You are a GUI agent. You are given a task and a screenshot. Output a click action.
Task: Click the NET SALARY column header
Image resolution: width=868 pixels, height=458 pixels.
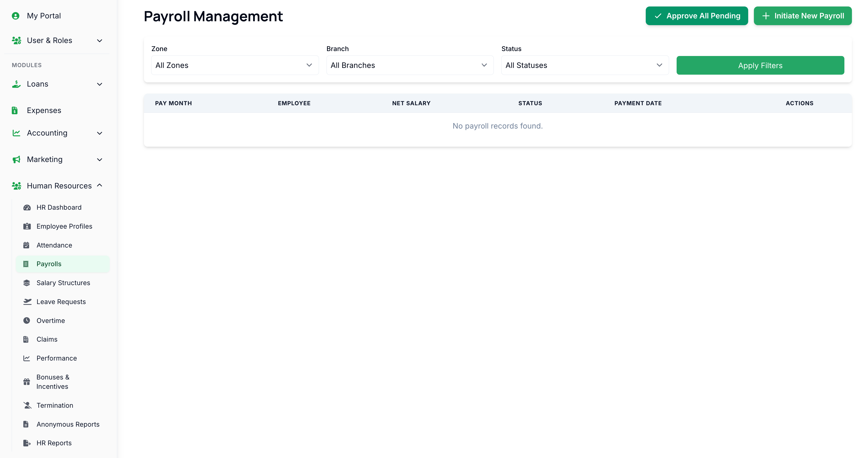(x=411, y=103)
